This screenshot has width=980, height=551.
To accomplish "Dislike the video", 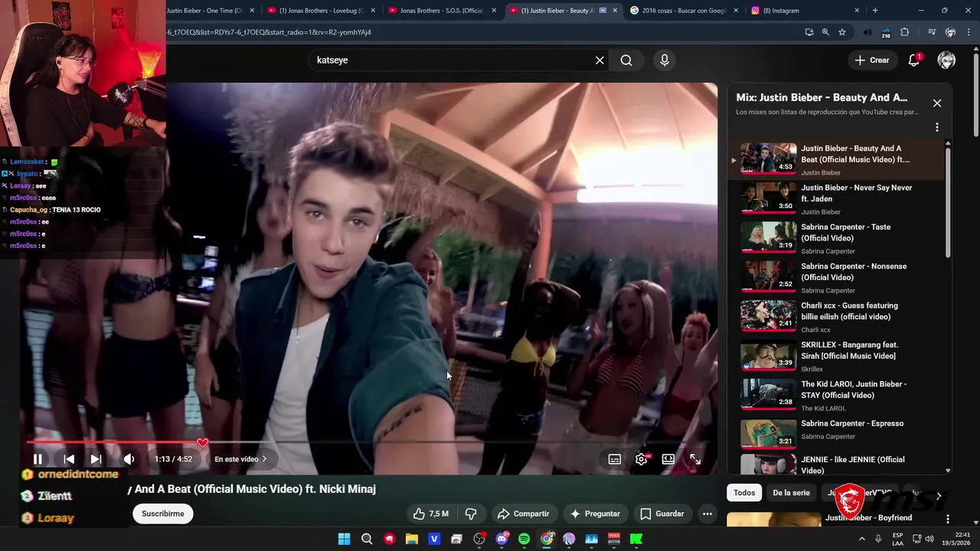I will pos(471,514).
